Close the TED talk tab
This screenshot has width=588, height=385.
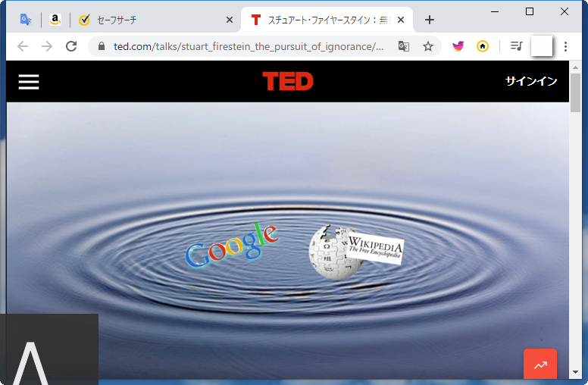(x=401, y=20)
